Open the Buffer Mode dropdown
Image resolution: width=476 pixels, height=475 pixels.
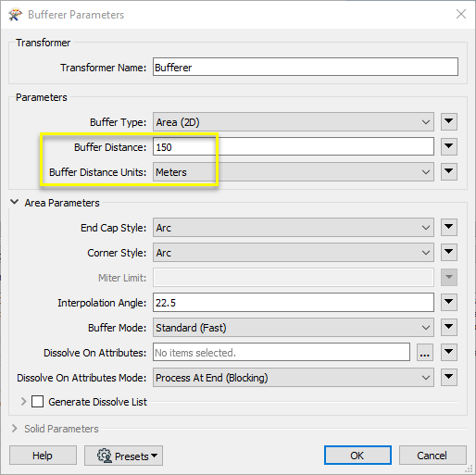point(294,328)
